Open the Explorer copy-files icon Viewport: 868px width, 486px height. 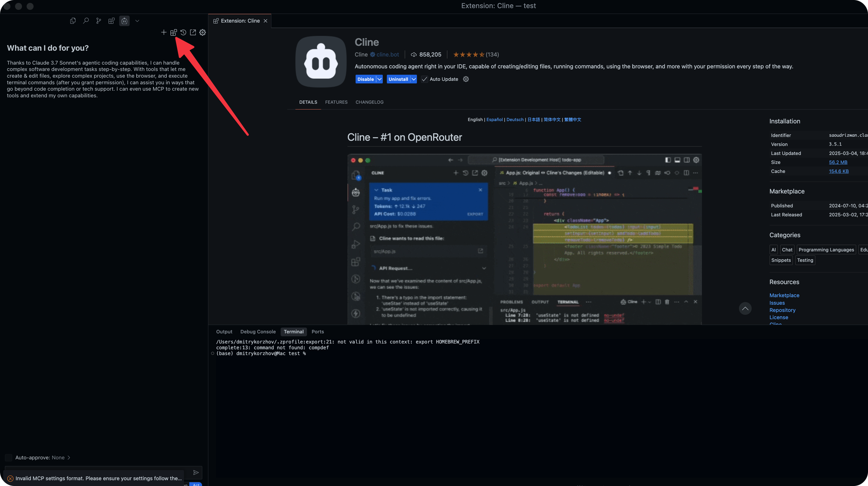[x=73, y=21]
